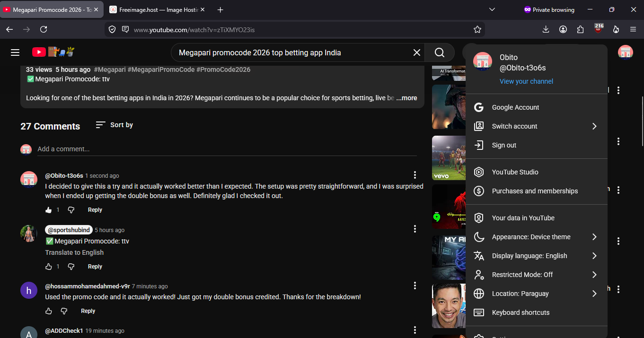Viewport: 644px width, 338px height.
Task: Open Your data in YouTube
Action: (537, 218)
